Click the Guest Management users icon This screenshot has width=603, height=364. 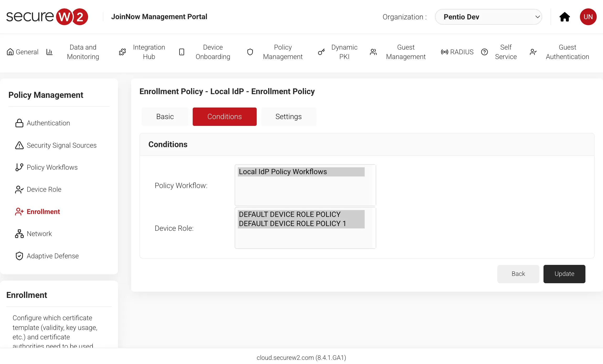click(x=373, y=52)
